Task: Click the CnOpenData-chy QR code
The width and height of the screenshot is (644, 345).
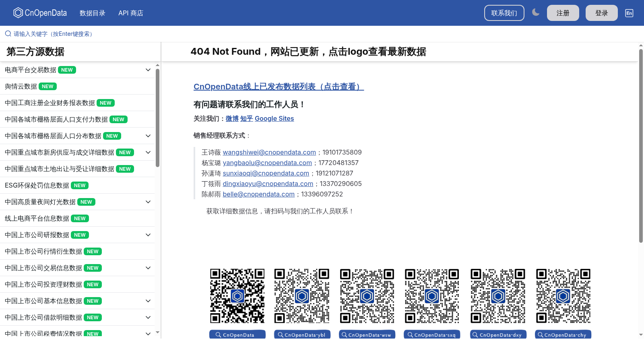Action: pos(563,296)
